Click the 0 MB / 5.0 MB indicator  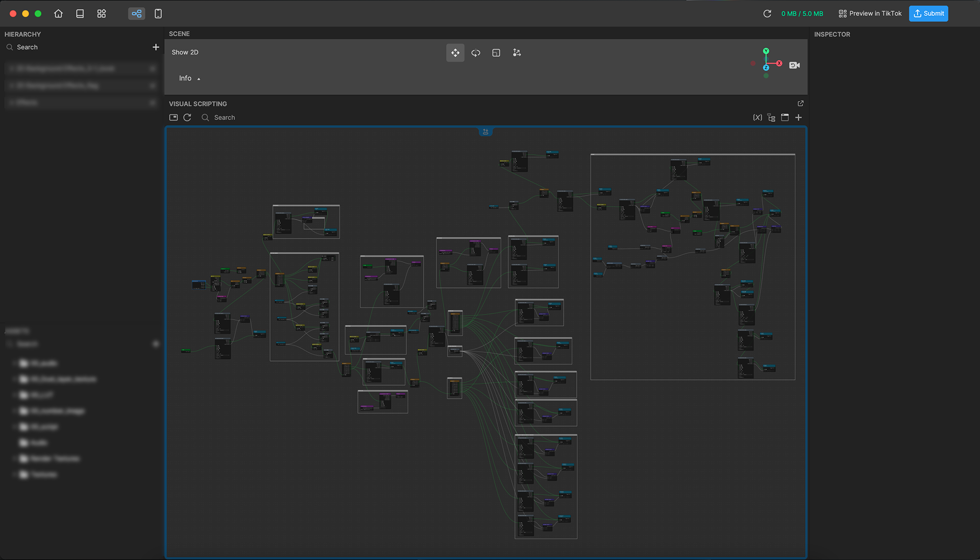point(802,14)
